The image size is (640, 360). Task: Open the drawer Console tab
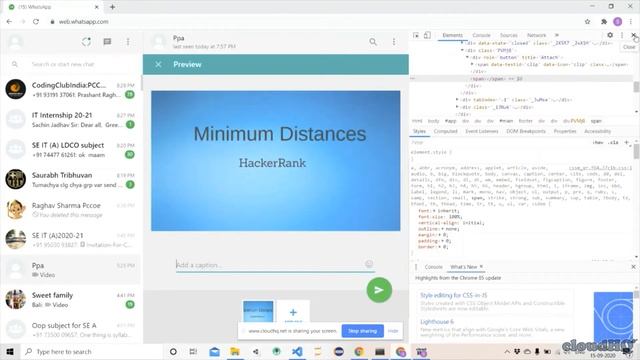[433, 267]
